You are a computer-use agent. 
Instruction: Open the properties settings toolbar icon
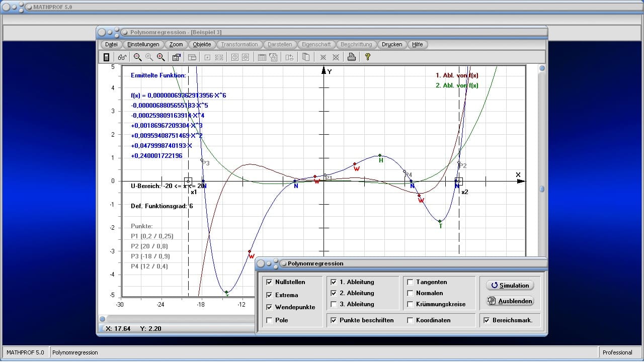[177, 57]
